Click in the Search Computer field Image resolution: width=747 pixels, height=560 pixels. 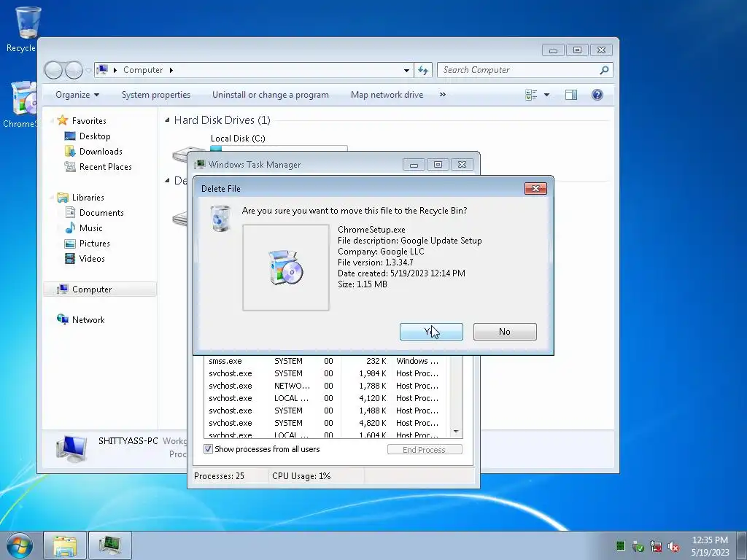pyautogui.click(x=519, y=70)
